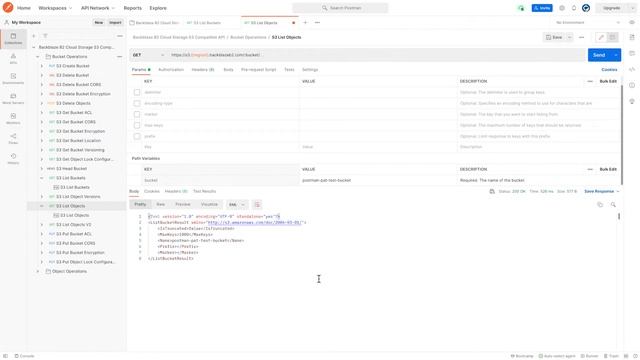Open the Cookies link
Image resolution: width=640 pixels, height=360 pixels.
[609, 70]
